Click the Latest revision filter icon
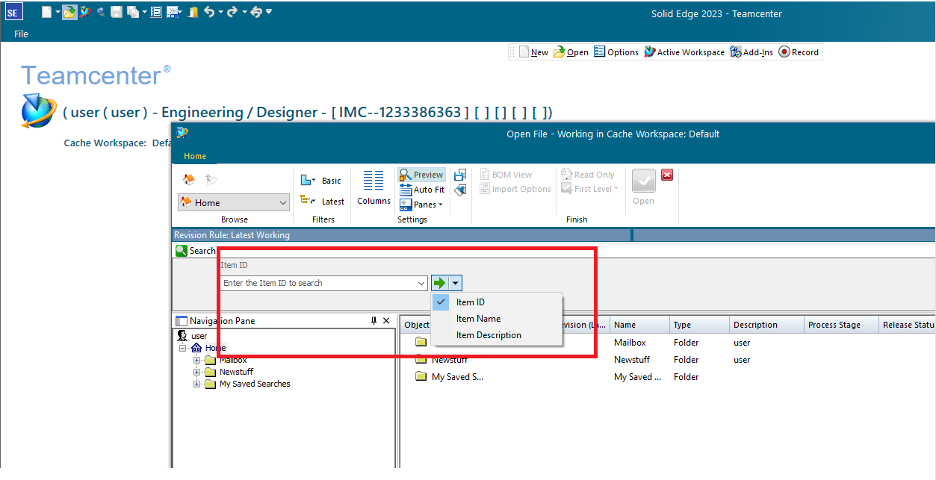The image size is (936, 480). [x=308, y=201]
